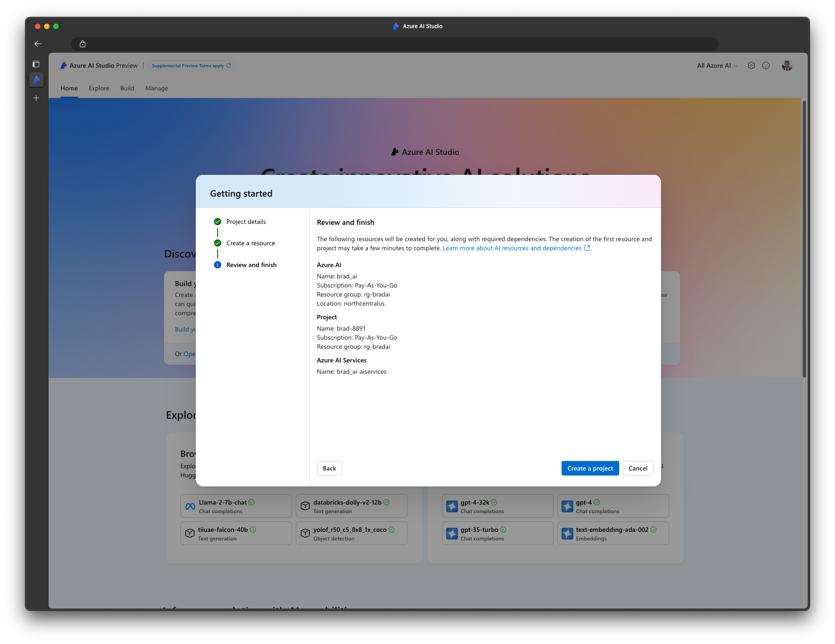
Task: Click the lock icon in address bar
Action: point(83,44)
